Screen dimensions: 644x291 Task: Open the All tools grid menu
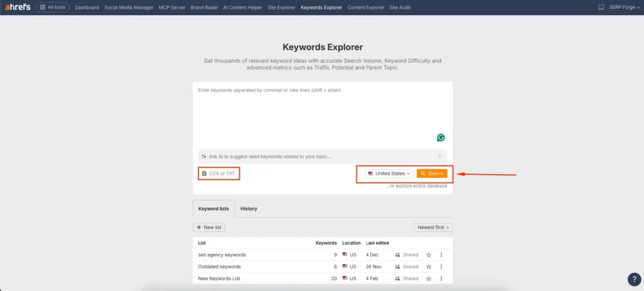pyautogui.click(x=53, y=7)
